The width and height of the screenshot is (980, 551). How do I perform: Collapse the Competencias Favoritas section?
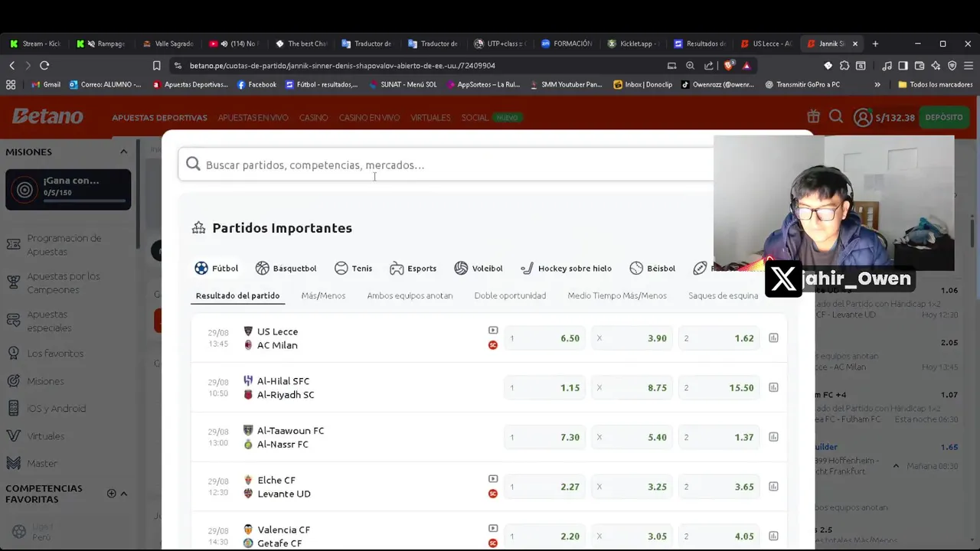tap(124, 494)
